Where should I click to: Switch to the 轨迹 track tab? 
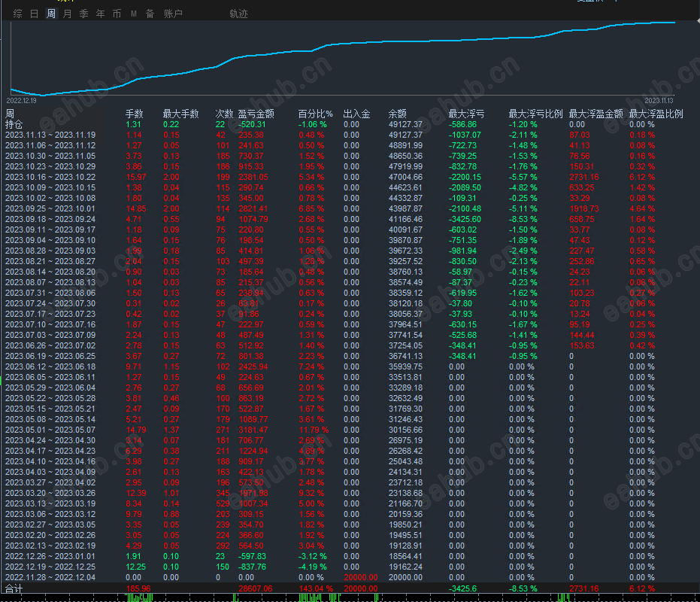238,14
